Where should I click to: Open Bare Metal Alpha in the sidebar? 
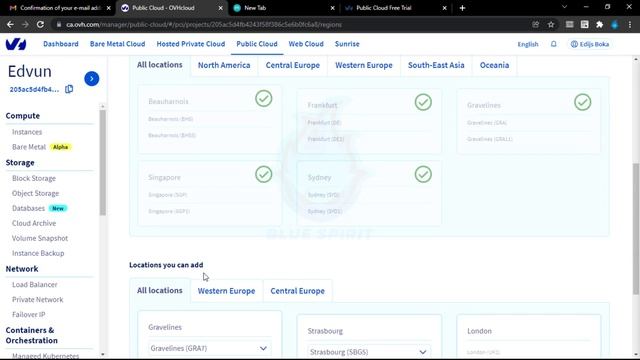tap(42, 147)
